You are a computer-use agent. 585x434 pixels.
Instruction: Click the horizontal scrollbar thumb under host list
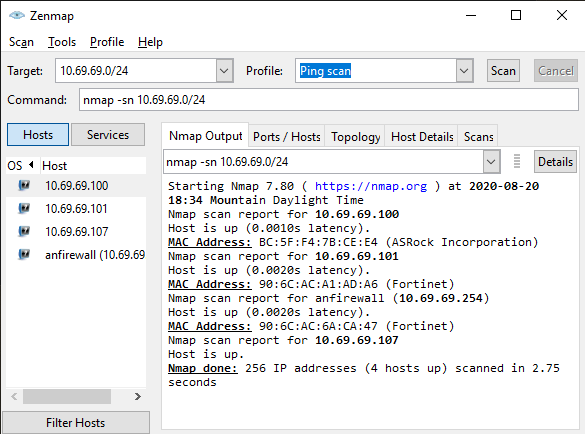67,396
